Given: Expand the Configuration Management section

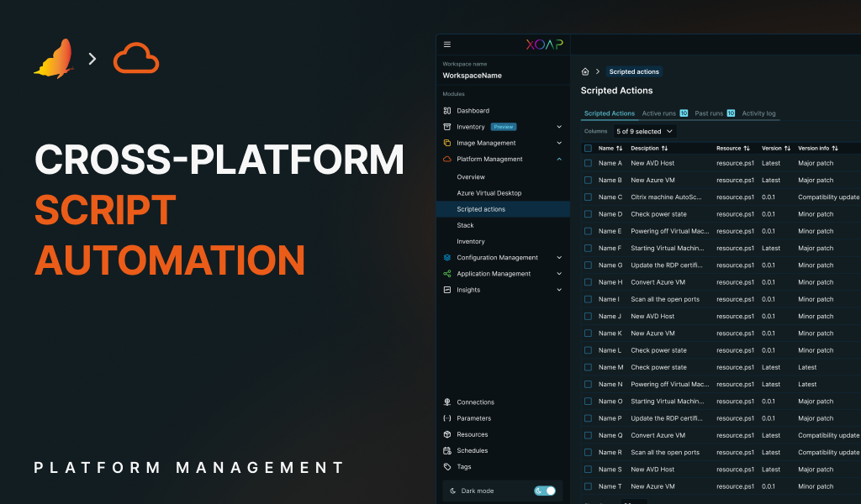Looking at the screenshot, I should point(559,257).
